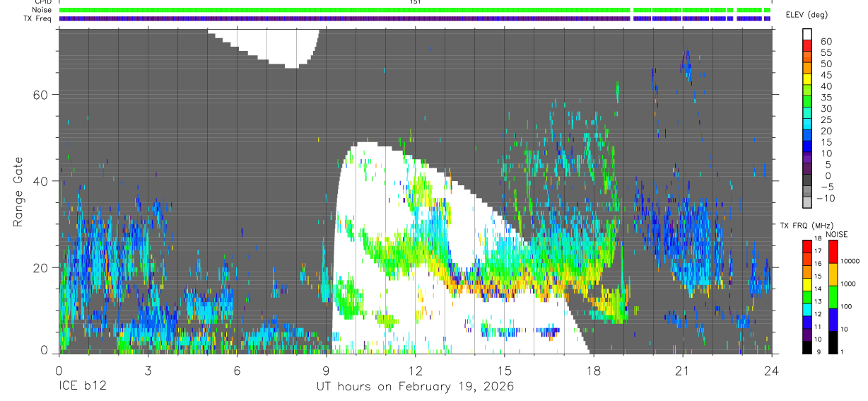Click the ELEV (deg) color bar legend
Image resolution: width=868 pixels, height=401 pixels.
(x=807, y=119)
